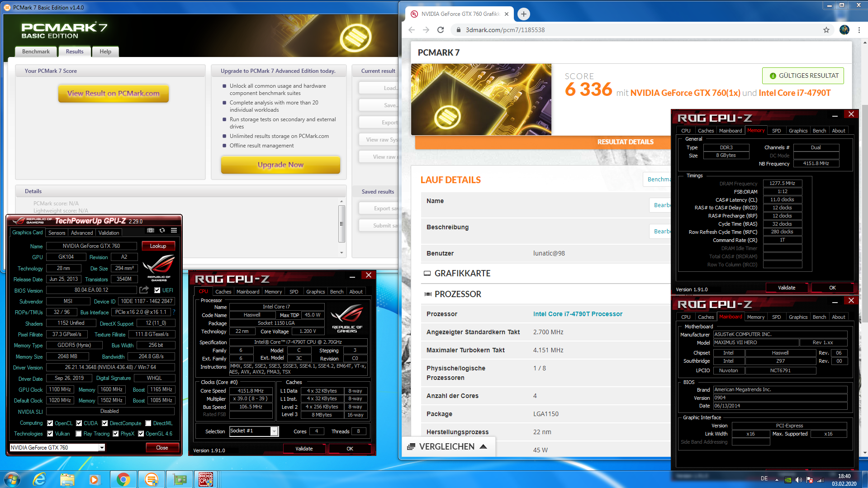Image resolution: width=868 pixels, height=488 pixels.
Task: Launch Internet Explorer from the taskbar
Action: (x=40, y=479)
